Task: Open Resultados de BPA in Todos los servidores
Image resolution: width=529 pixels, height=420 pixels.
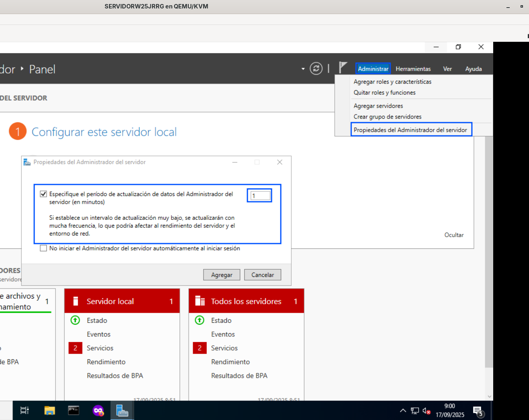Action: (239, 376)
